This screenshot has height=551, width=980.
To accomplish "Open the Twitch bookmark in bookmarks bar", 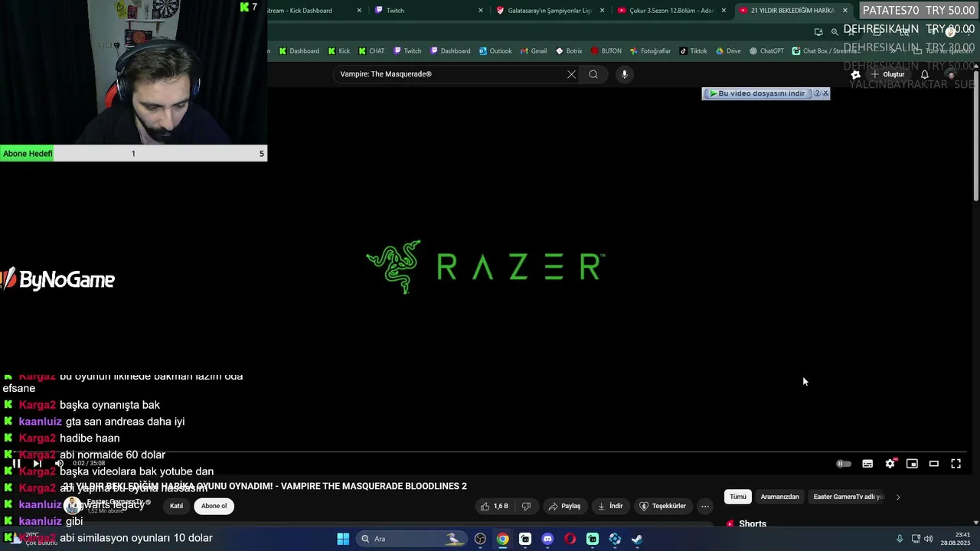I will click(407, 51).
